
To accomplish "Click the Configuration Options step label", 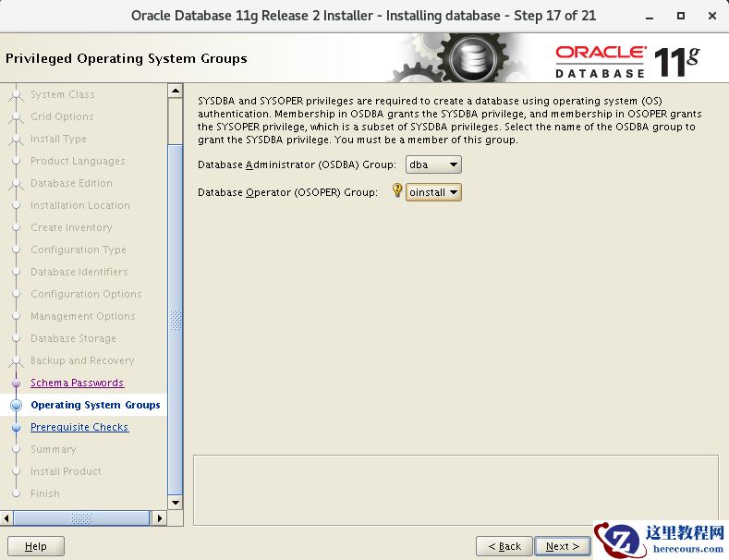I will click(86, 294).
